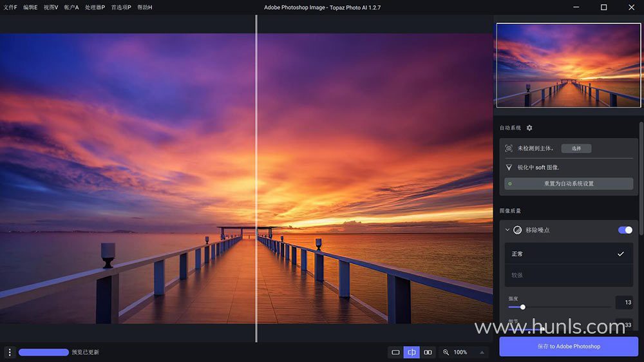The width and height of the screenshot is (644, 362).
Task: Click the 未检测到主体 text
Action: (x=535, y=148)
